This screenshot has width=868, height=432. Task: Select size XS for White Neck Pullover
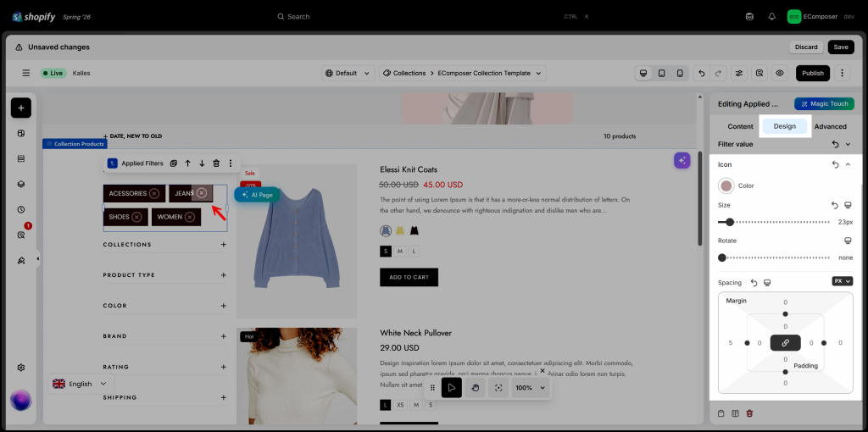pyautogui.click(x=401, y=406)
